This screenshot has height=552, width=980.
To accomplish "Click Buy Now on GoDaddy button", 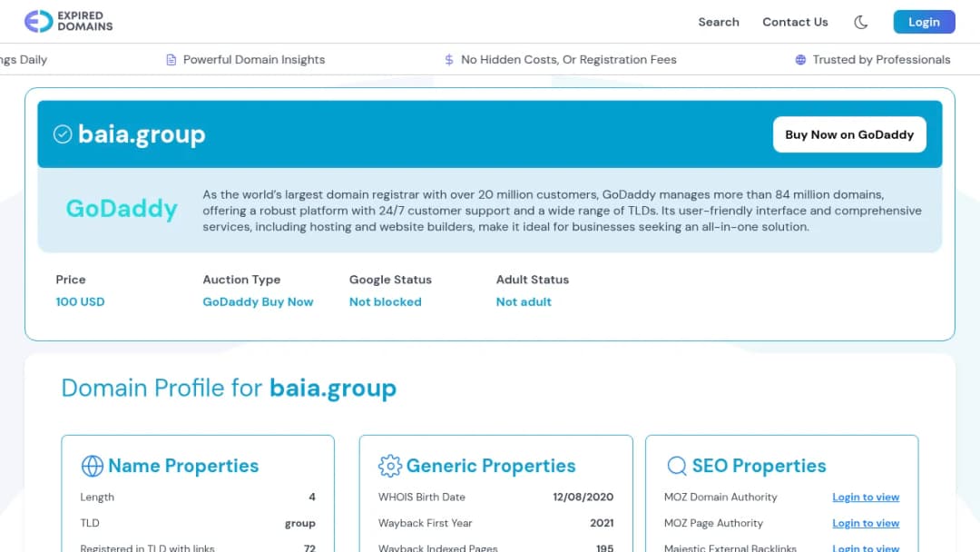I will (x=849, y=134).
